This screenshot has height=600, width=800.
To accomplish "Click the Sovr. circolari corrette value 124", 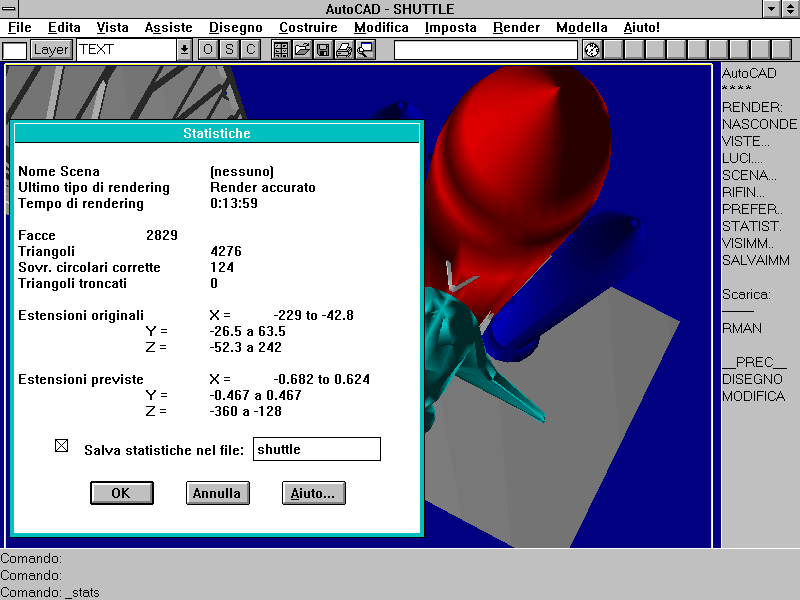I will (x=222, y=267).
